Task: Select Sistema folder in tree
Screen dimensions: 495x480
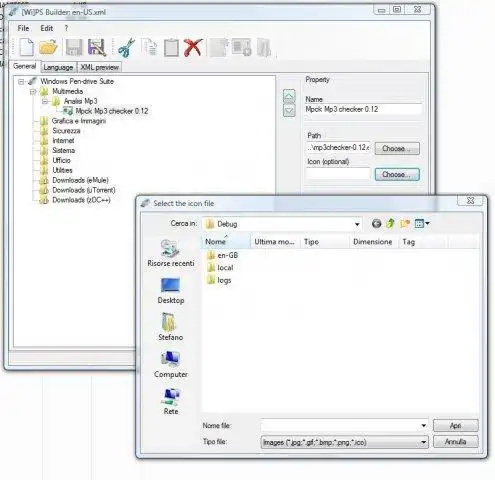Action: click(63, 150)
